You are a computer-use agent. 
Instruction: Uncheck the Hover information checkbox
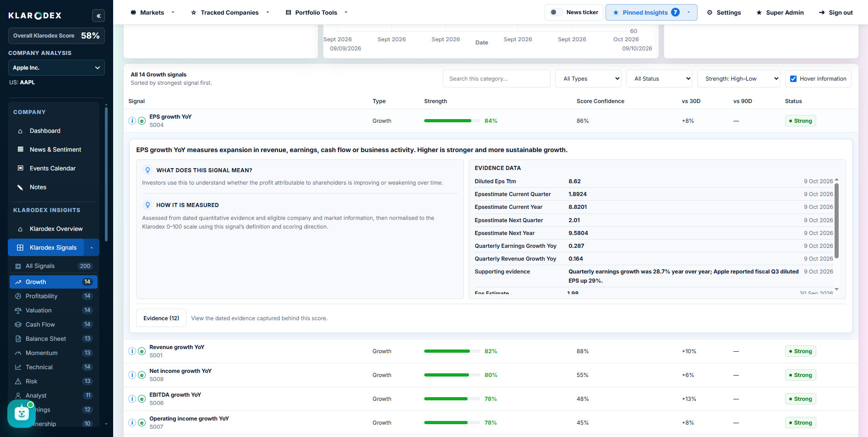(x=793, y=79)
